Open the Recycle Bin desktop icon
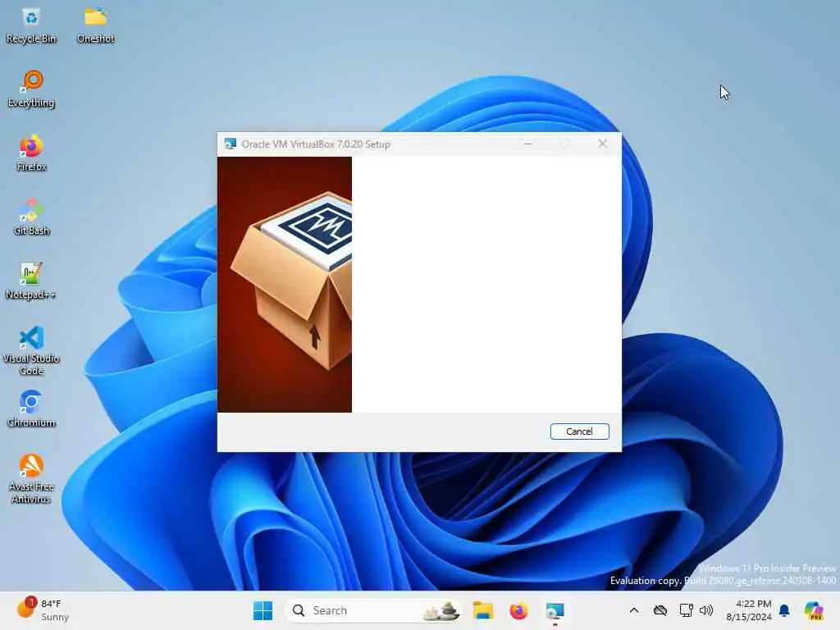The image size is (840, 630). coord(31,25)
